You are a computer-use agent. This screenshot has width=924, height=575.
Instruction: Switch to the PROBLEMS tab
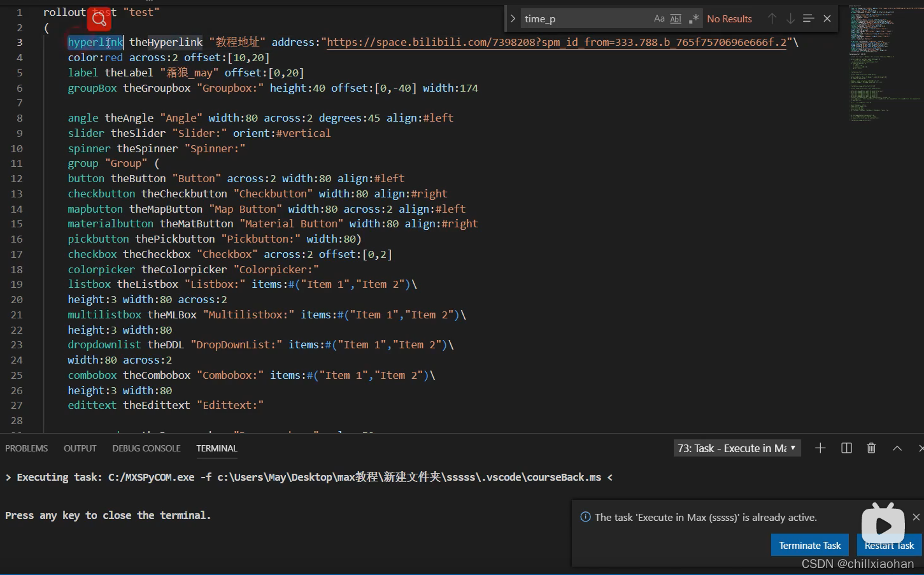coord(27,448)
